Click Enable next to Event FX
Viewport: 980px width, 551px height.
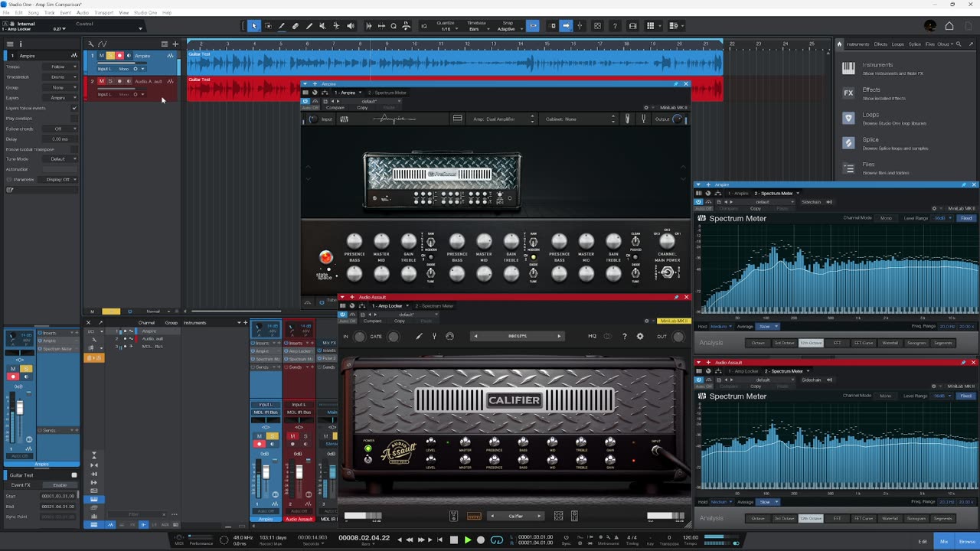tap(60, 485)
